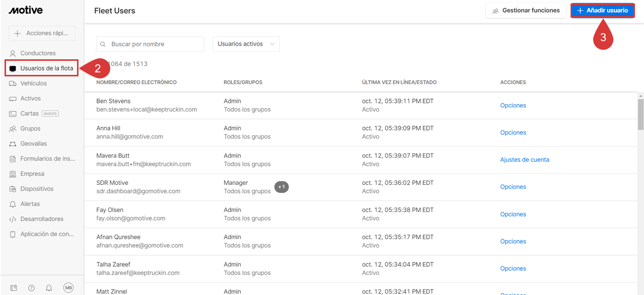The image size is (644, 295).
Task: Click the Activos trailer icon
Action: tap(13, 99)
